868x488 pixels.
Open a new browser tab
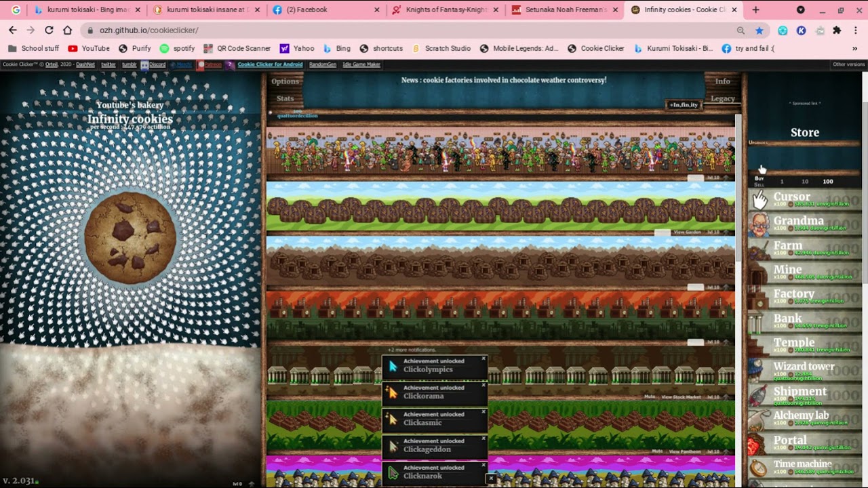pyautogui.click(x=756, y=9)
